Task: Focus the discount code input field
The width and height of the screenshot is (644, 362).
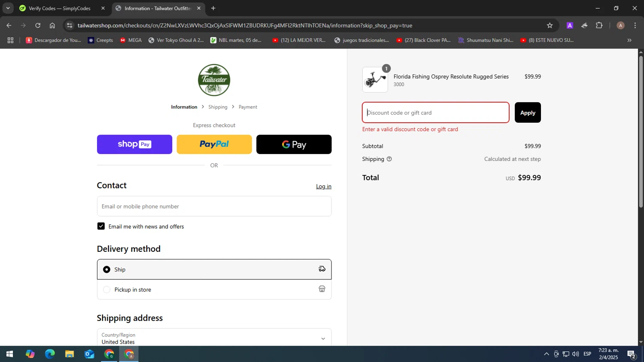Action: point(436,112)
